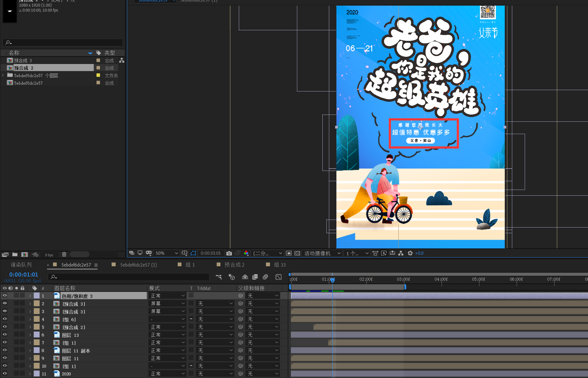Click yellow label swatch of 5ebdef6dc2e57 个图层
This screenshot has height=378, width=588.
coord(98,75)
